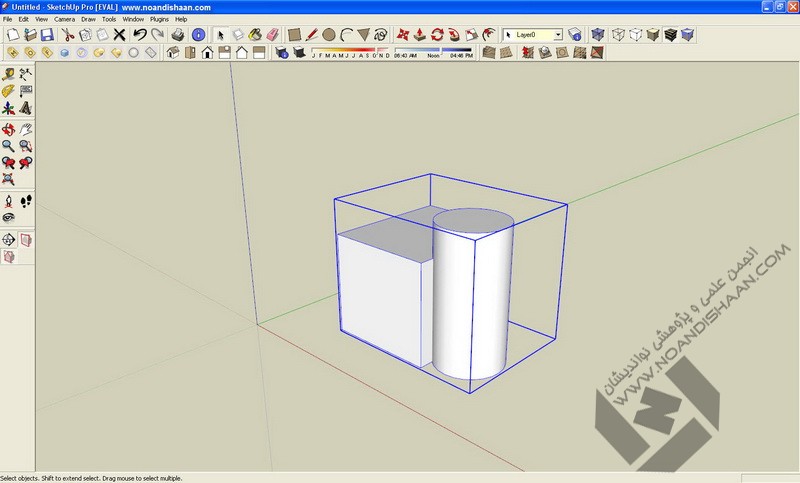The height and width of the screenshot is (483, 800).
Task: Activate the Pan hand tool
Action: tap(26, 128)
